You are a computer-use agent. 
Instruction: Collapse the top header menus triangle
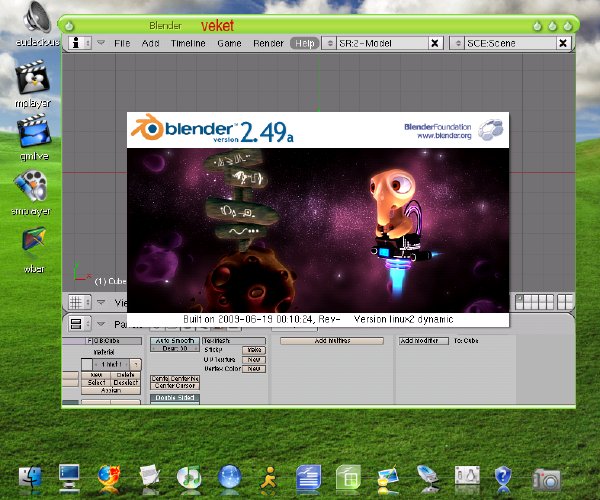tap(101, 43)
